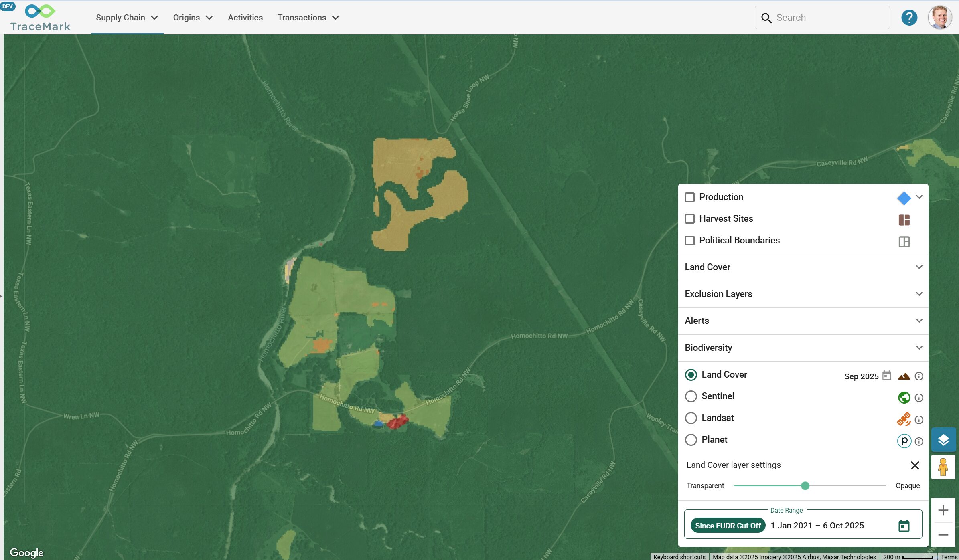
Task: Tick the Harvest Sites checkbox
Action: tap(689, 219)
